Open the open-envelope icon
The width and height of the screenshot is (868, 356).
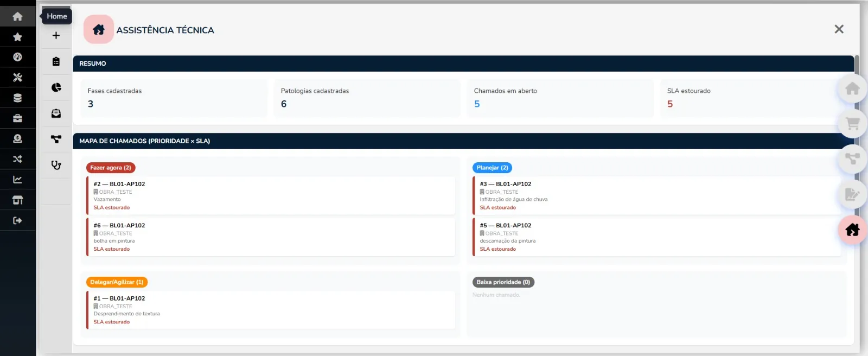56,113
